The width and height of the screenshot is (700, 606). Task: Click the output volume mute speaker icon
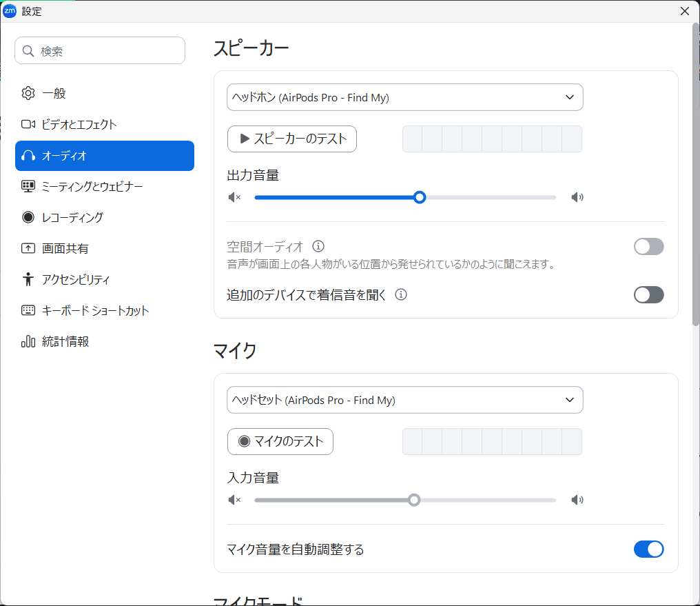(235, 198)
